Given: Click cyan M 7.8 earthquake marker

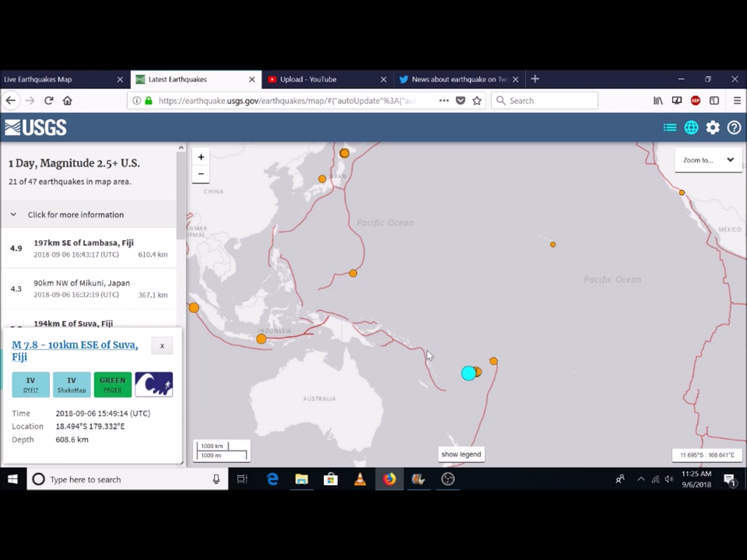Looking at the screenshot, I should [x=469, y=373].
